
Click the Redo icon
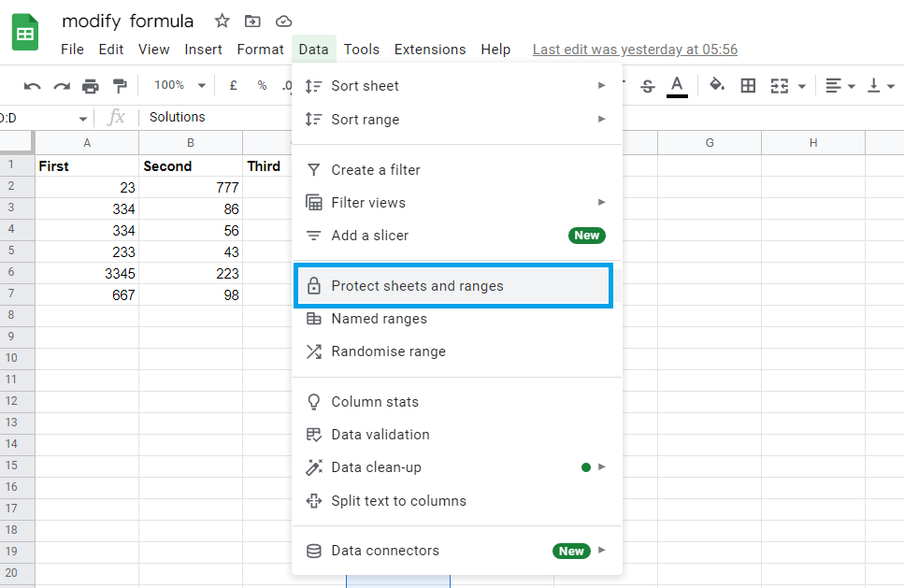pyautogui.click(x=61, y=85)
